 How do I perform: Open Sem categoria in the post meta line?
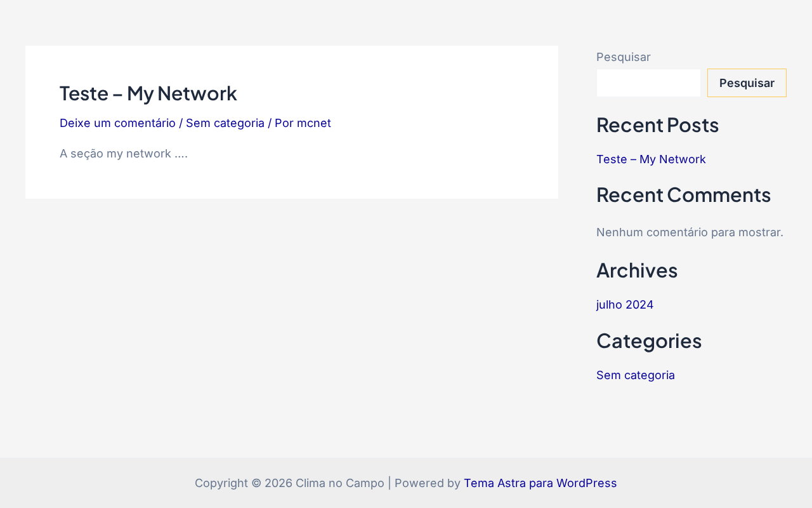coord(225,123)
